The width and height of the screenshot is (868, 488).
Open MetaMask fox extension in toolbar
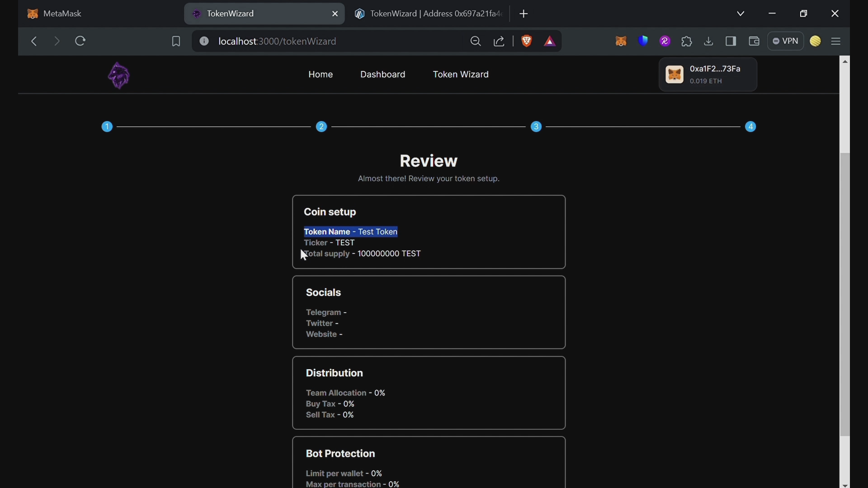pyautogui.click(x=621, y=41)
